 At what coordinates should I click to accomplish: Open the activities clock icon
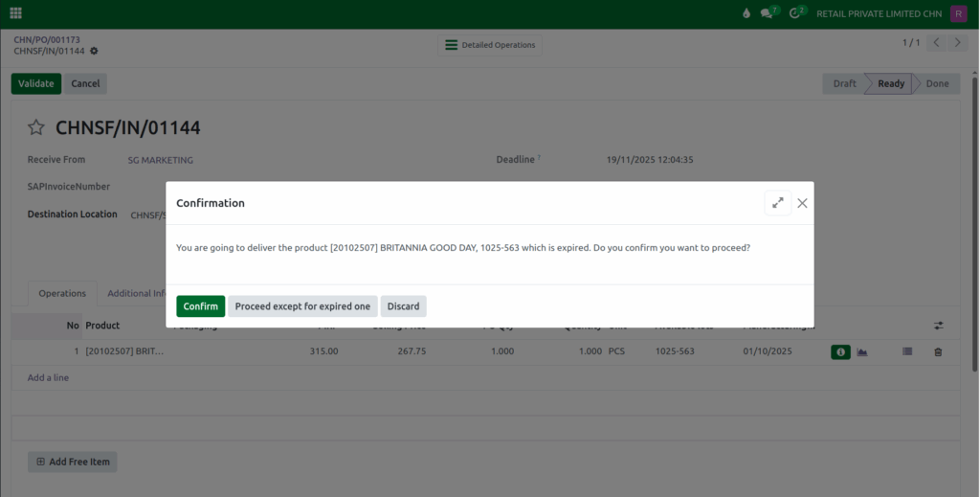pos(794,13)
